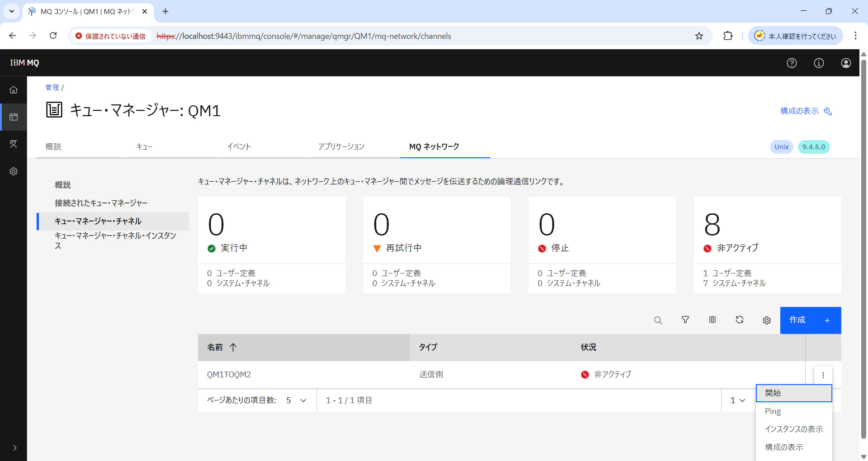Open the overflow menu for QM1TOQM2 row

coord(823,375)
